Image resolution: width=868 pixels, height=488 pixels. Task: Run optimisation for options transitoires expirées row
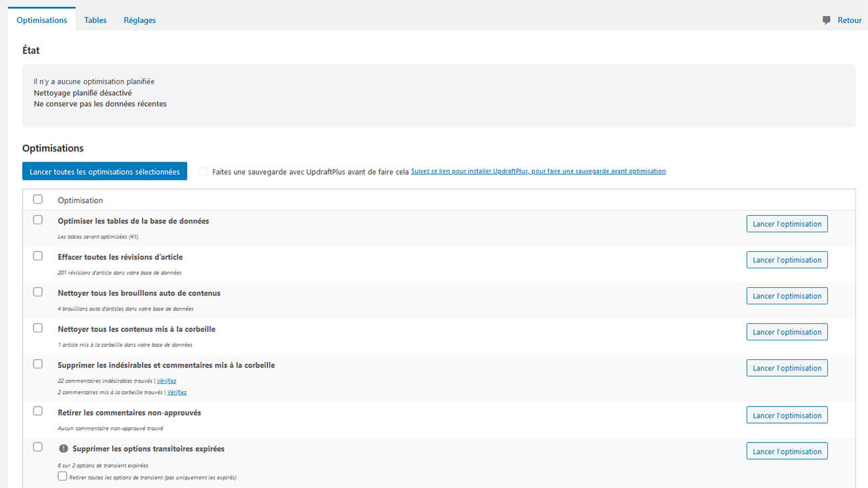point(787,451)
